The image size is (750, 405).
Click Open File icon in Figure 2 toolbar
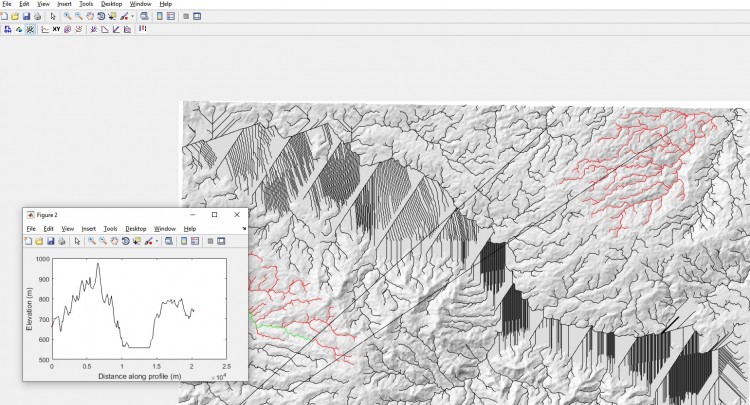pos(39,241)
